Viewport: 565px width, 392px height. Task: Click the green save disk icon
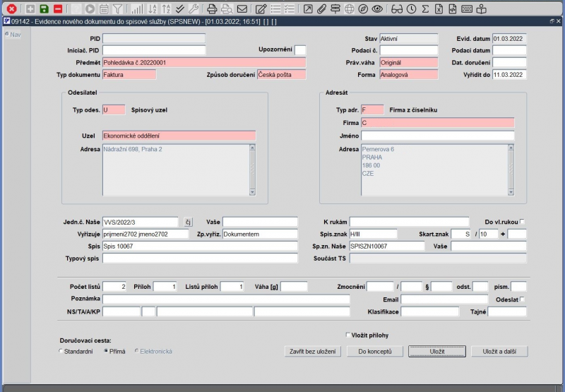(x=44, y=8)
